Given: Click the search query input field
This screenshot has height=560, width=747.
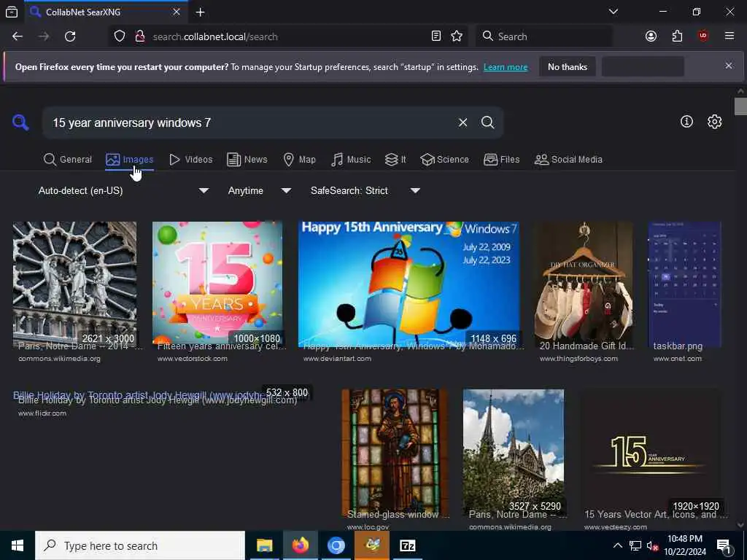Looking at the screenshot, I should (252, 122).
